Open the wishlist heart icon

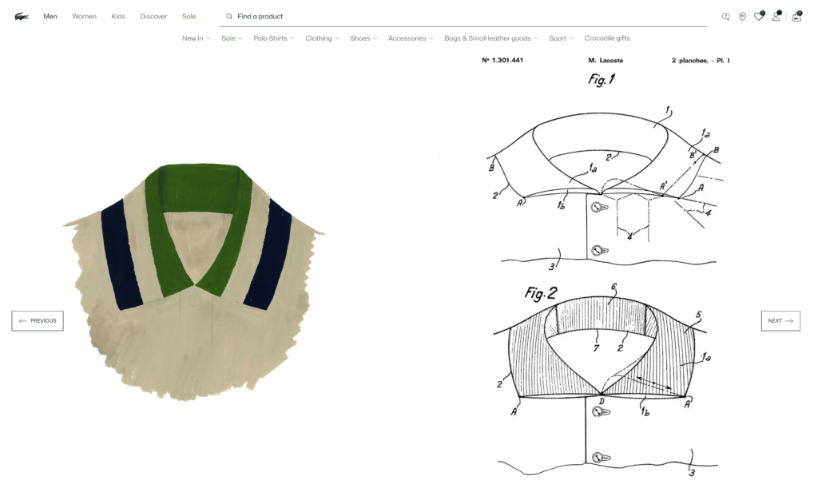pos(759,16)
